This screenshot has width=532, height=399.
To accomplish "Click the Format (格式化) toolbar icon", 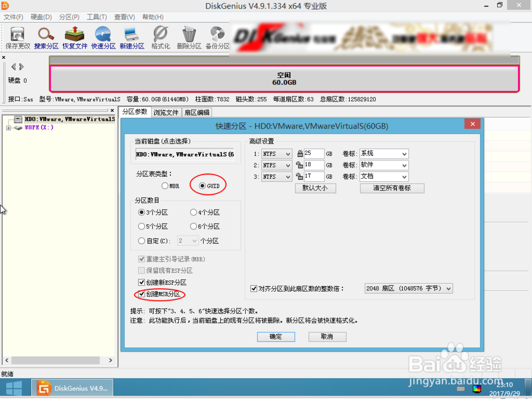I will pyautogui.click(x=161, y=38).
